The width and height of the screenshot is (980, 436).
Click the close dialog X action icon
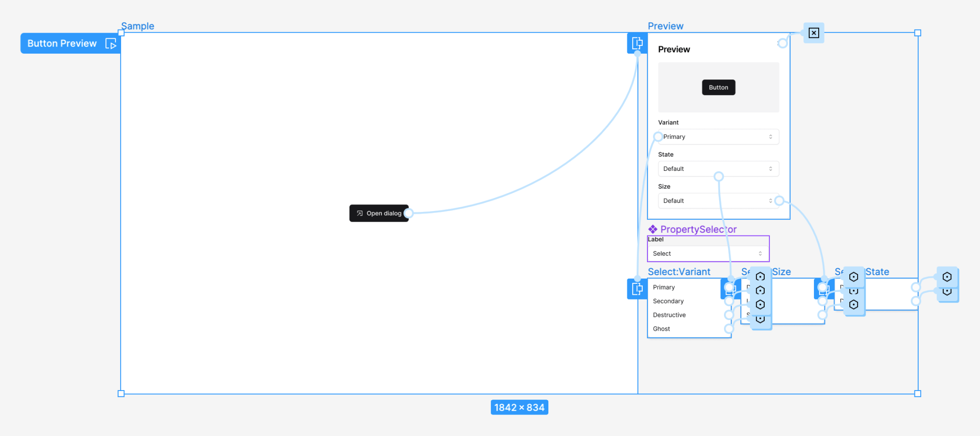814,33
